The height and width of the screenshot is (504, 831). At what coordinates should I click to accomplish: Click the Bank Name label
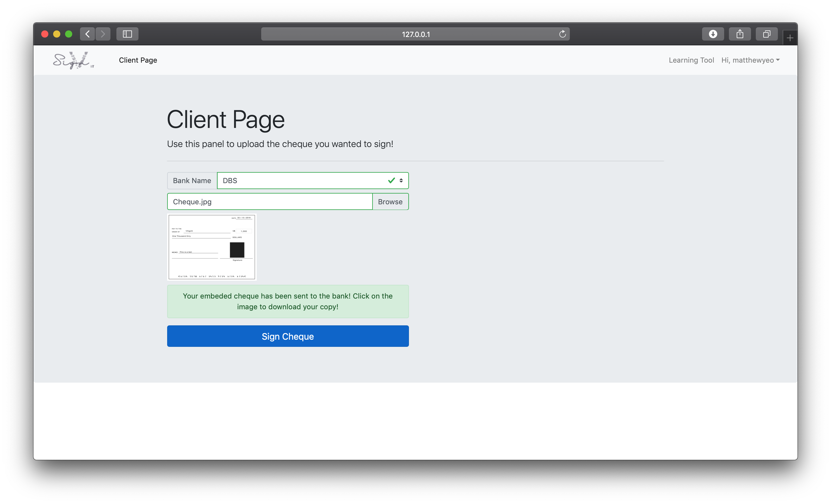click(192, 181)
